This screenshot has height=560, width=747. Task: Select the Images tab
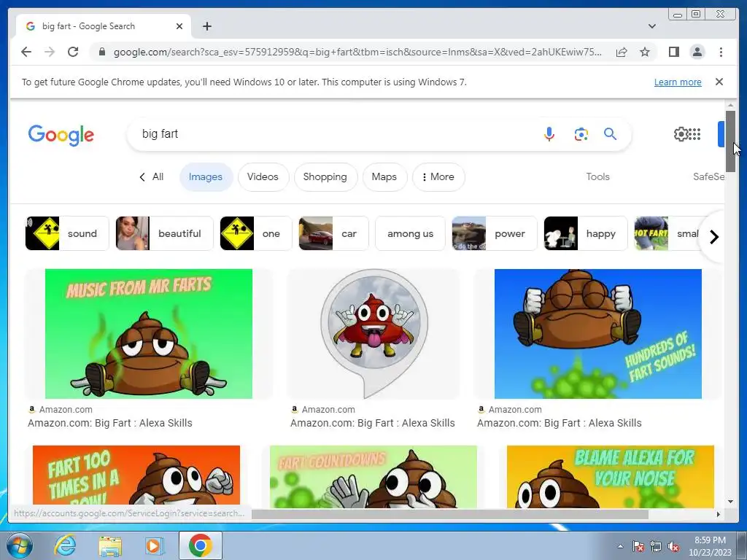coord(206,176)
